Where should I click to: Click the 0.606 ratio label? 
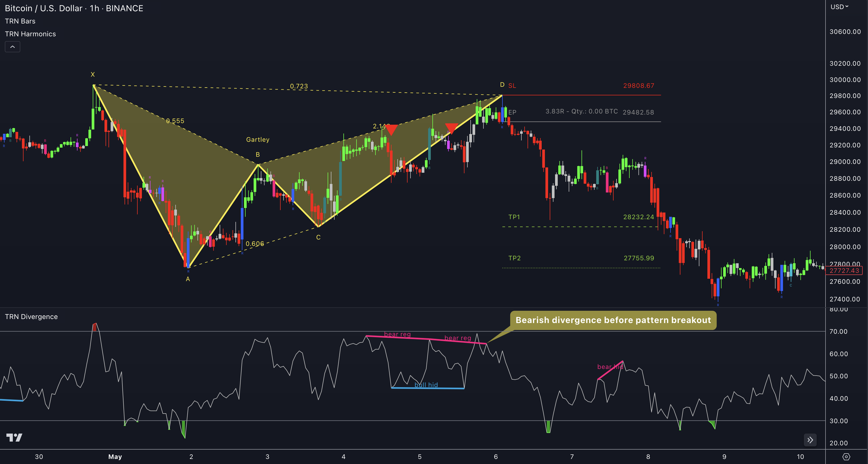tap(255, 244)
